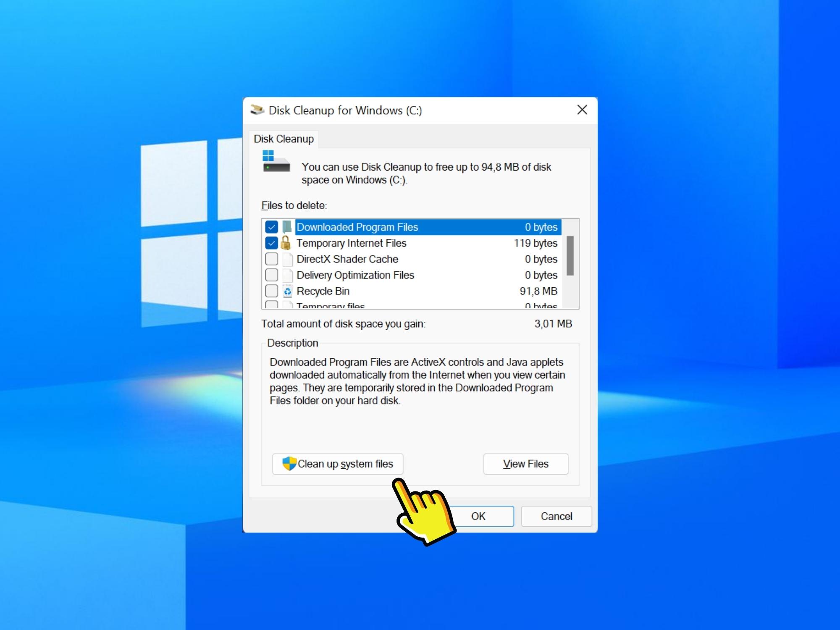Click Clean up system files button
840x630 pixels.
click(x=338, y=464)
